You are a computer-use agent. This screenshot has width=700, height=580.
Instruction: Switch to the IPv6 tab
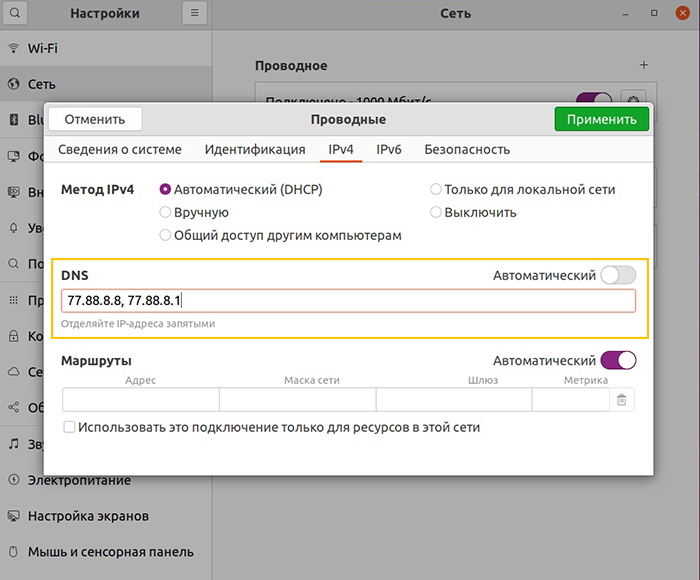389,150
